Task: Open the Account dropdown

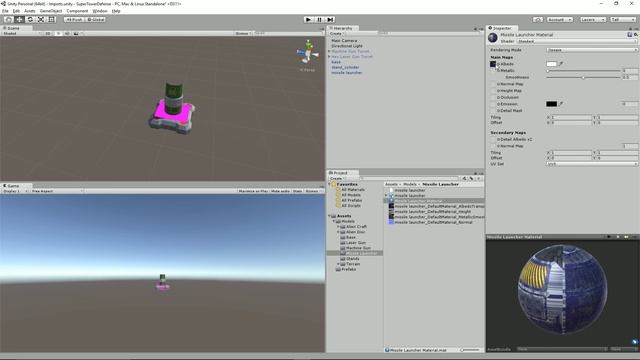Action: click(559, 19)
